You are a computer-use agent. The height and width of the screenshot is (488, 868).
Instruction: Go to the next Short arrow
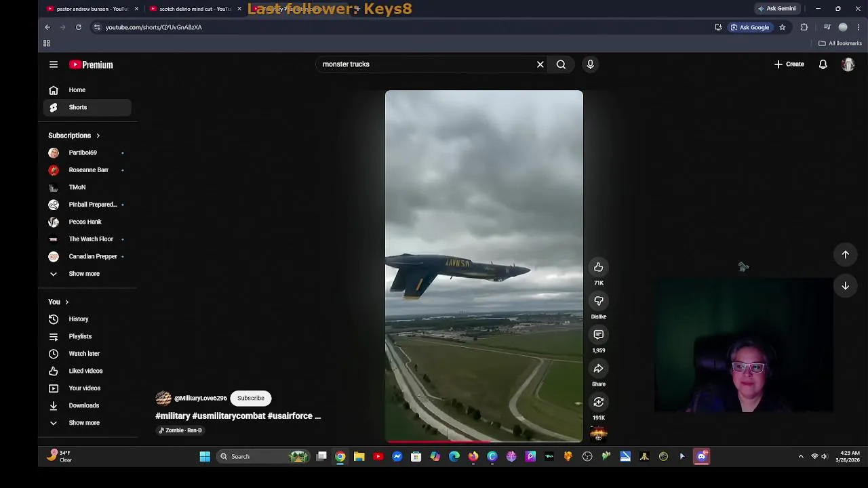coord(846,286)
